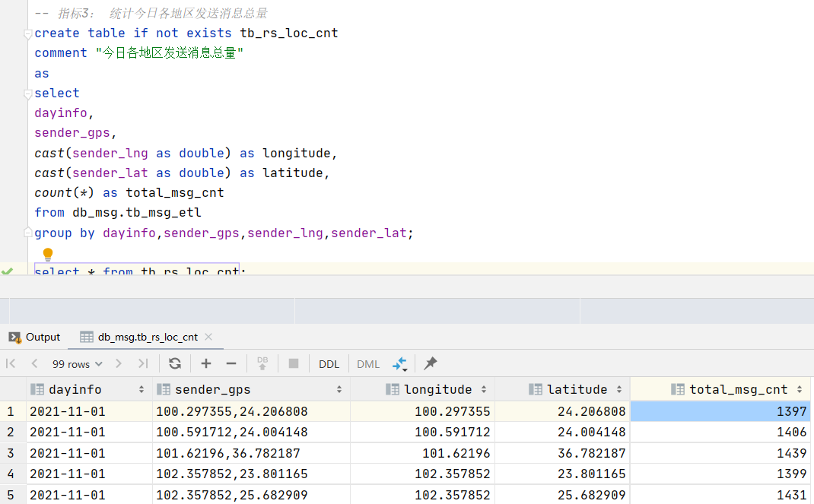This screenshot has height=504, width=814.
Task: Click the latitude column table icon
Action: click(x=536, y=389)
